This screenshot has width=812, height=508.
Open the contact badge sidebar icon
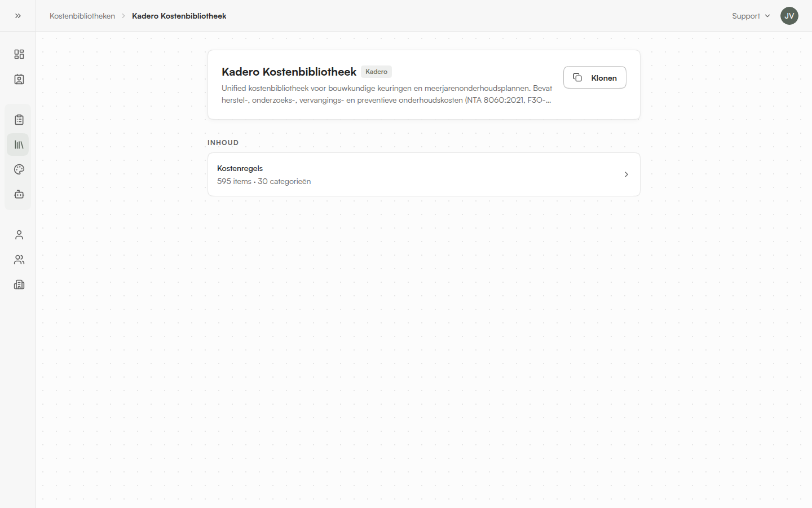click(x=19, y=79)
